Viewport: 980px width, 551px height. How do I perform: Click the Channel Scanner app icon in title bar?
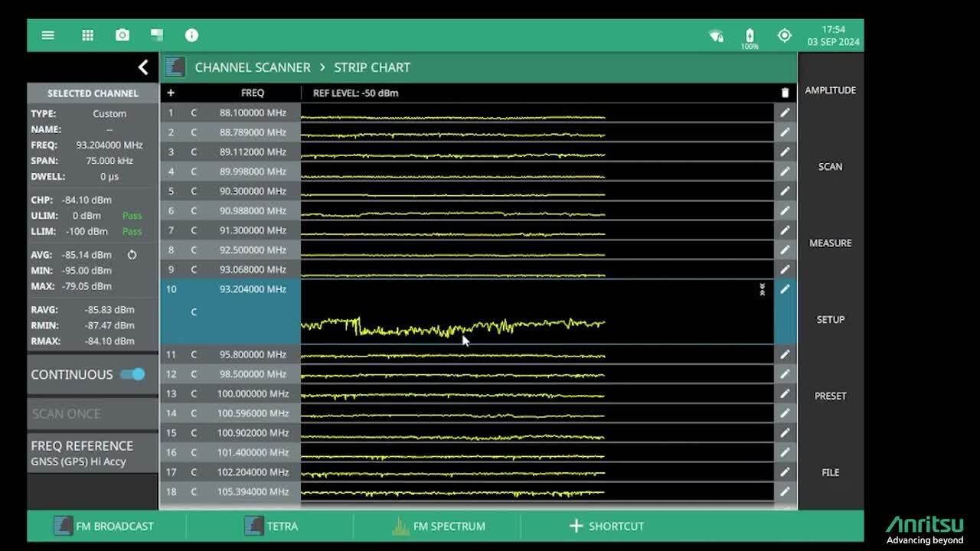tap(175, 67)
